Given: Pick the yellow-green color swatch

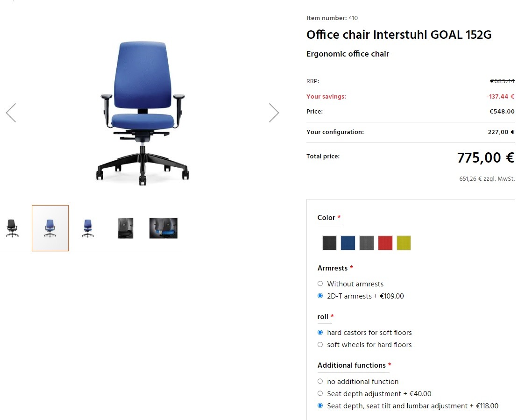Looking at the screenshot, I should (x=404, y=243).
